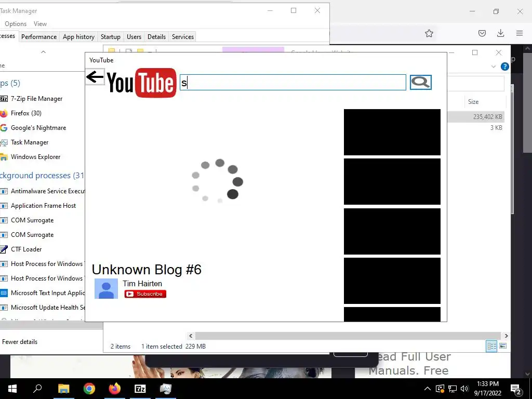Click the magnifier search button in YouTube
The height and width of the screenshot is (399, 532).
point(420,82)
